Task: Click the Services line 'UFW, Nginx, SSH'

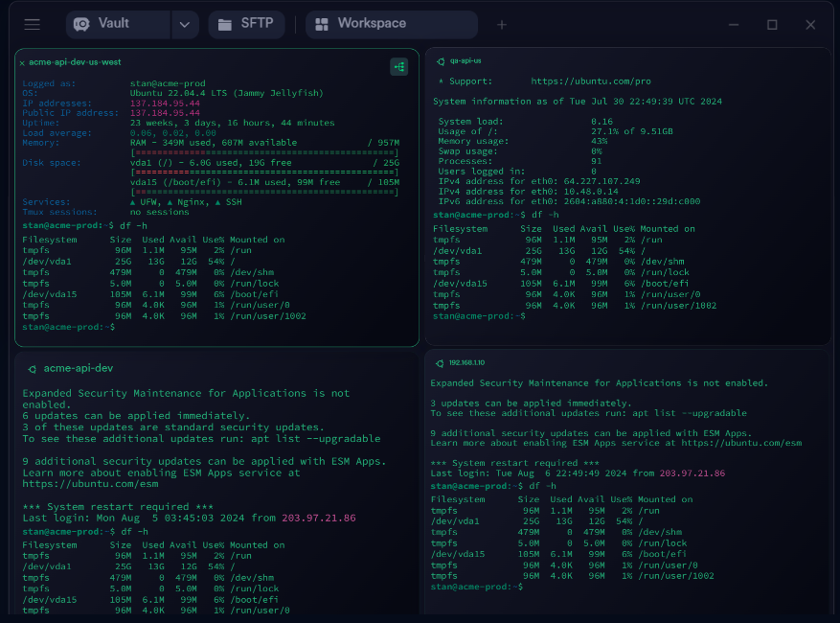Action: [186, 202]
